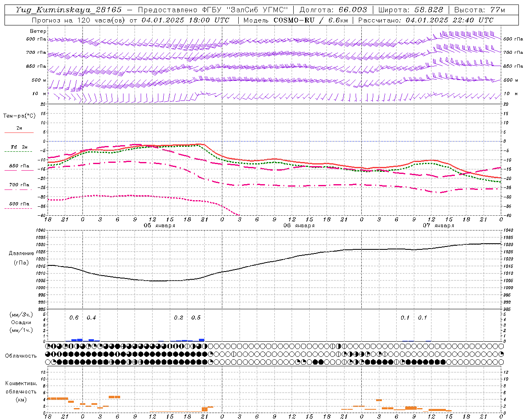525x420 pixels.
Task: Select the forecast start 04.01.2025 18:00 UTC
Action: click(x=185, y=20)
